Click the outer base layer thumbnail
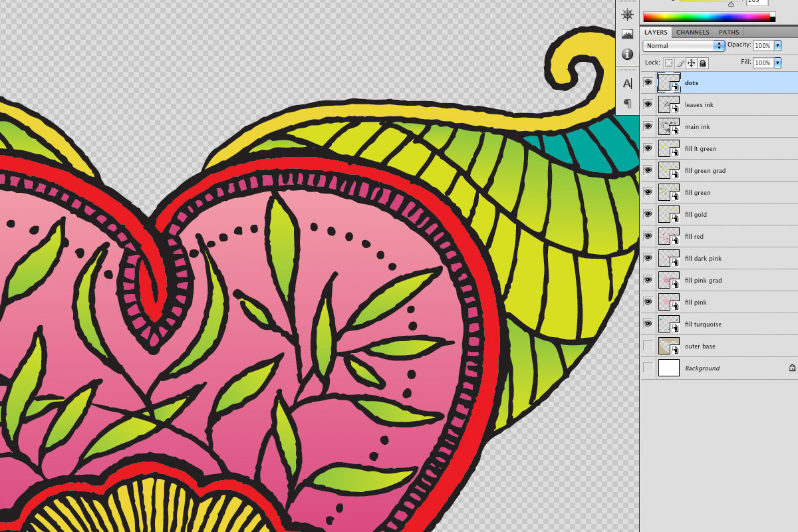 668,346
